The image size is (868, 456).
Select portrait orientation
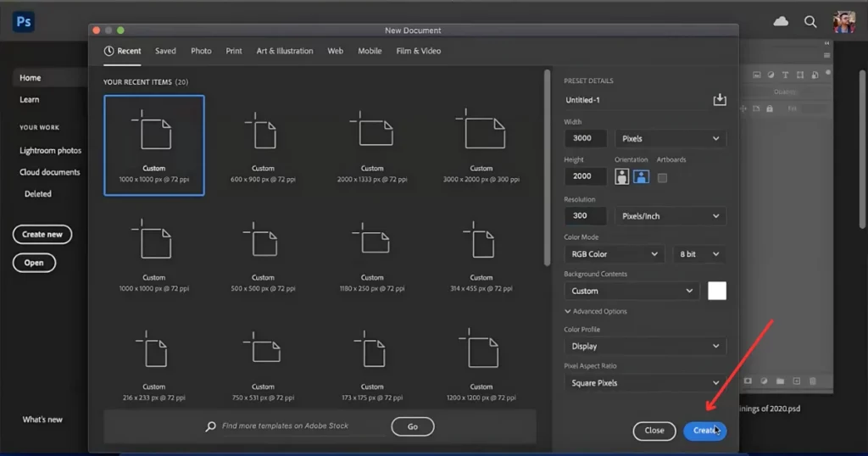[x=621, y=177]
